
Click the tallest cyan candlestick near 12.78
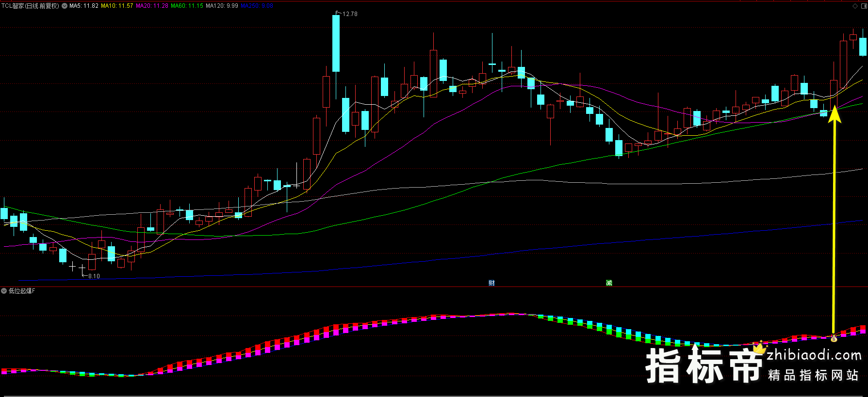pyautogui.click(x=336, y=43)
